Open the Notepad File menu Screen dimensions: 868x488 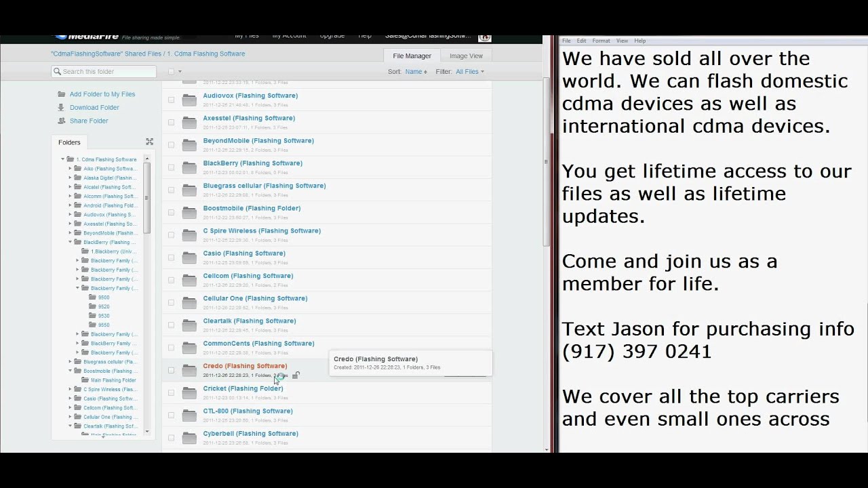[x=566, y=41]
